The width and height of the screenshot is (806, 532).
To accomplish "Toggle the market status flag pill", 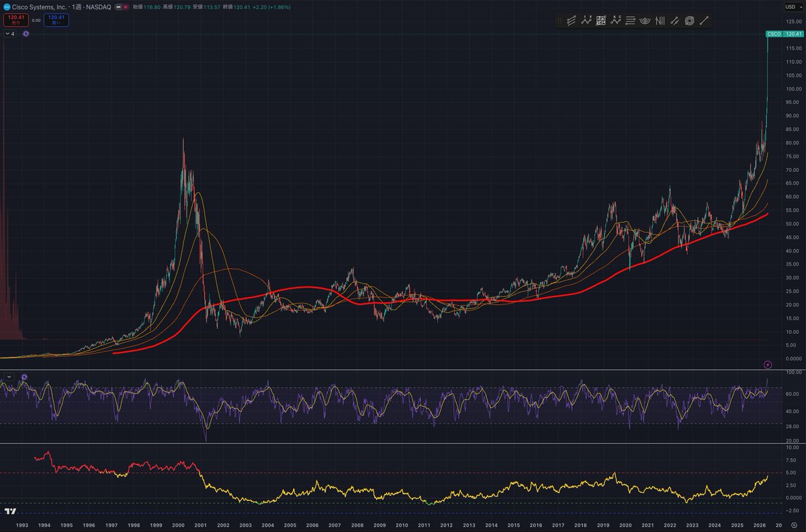I will tap(122, 6).
